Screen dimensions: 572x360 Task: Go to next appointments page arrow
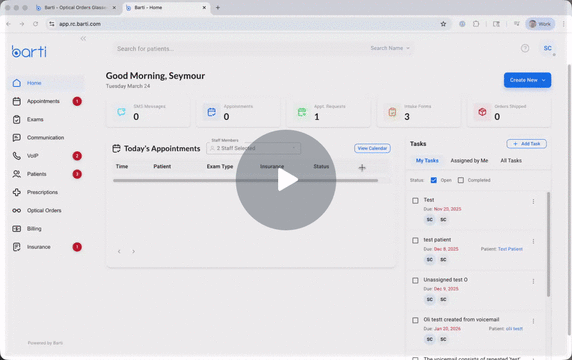(134, 251)
